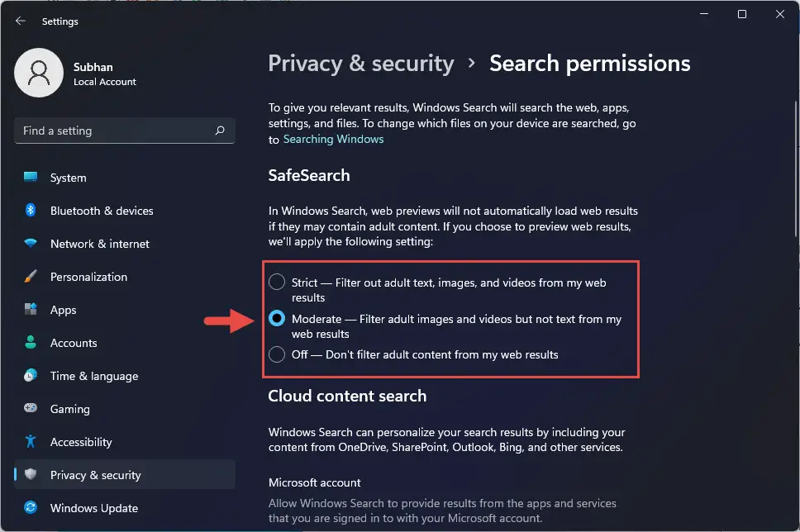Click the System monitor icon
The width and height of the screenshot is (800, 532).
pos(31,177)
